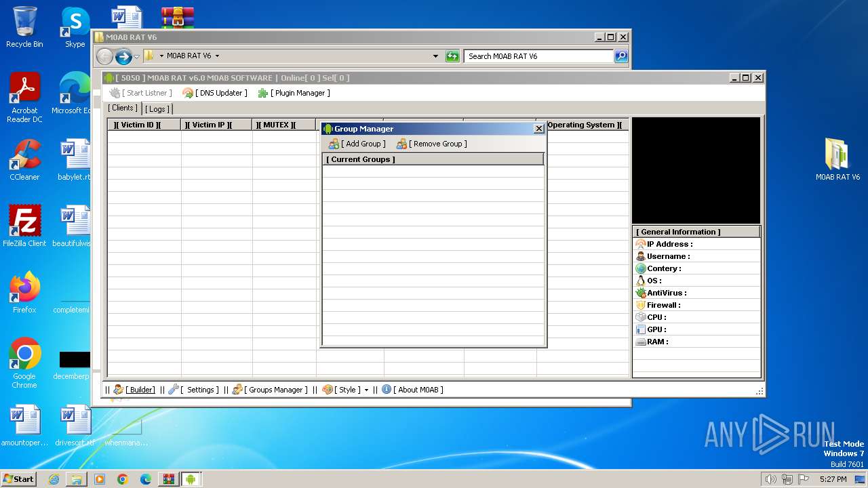Select the Firefox desktop shortcut

24,293
